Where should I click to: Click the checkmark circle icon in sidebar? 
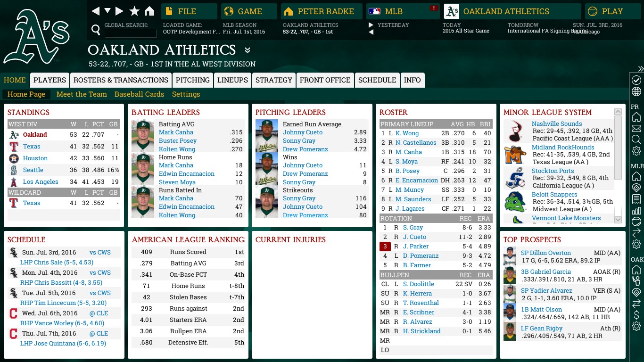tap(636, 80)
